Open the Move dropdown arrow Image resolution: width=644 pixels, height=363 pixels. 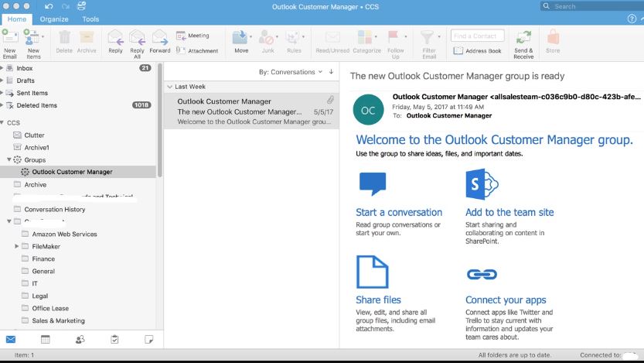[x=250, y=36]
